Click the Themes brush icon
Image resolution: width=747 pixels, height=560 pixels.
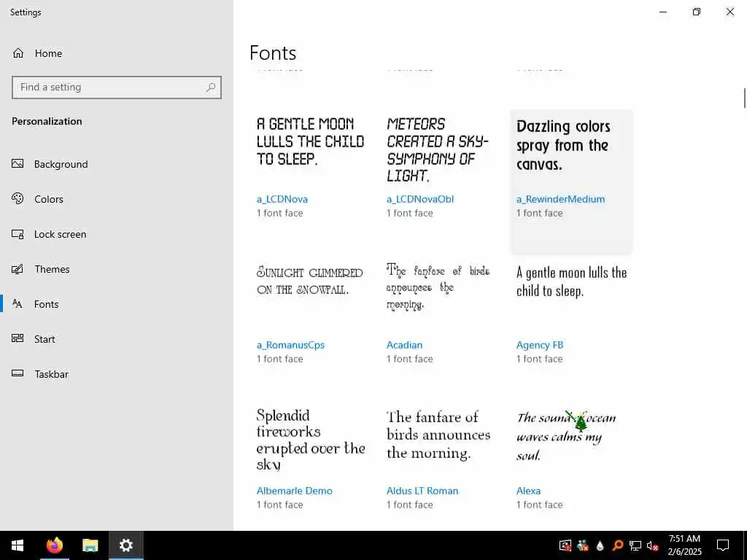(18, 269)
